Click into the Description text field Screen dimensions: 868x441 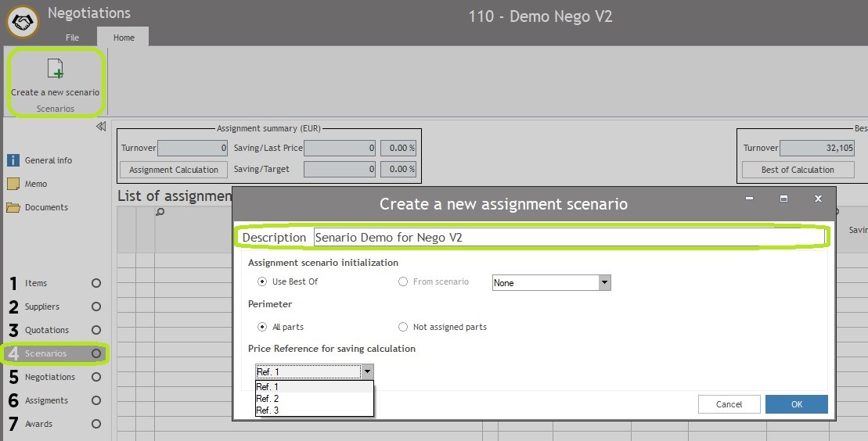click(567, 237)
